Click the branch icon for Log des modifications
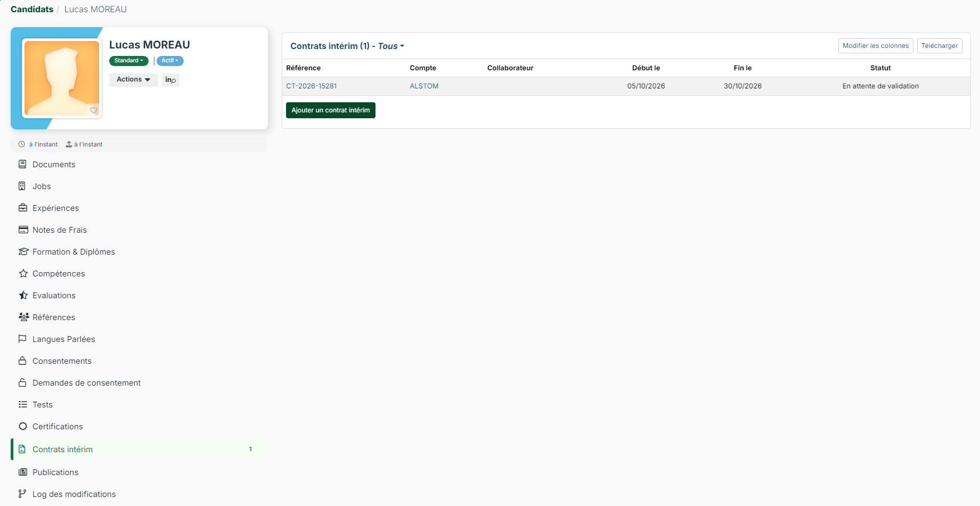The height and width of the screenshot is (506, 980). point(22,494)
